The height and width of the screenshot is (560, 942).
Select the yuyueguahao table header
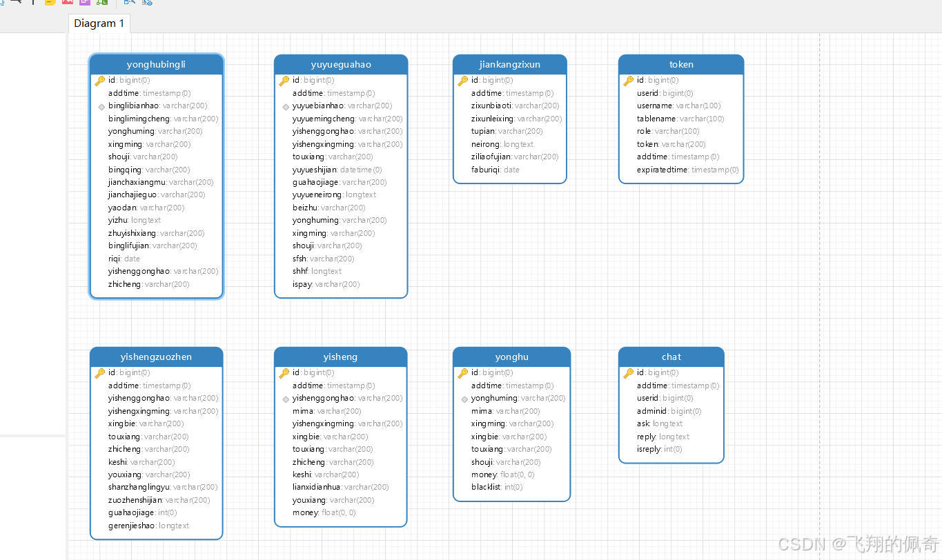click(x=341, y=64)
